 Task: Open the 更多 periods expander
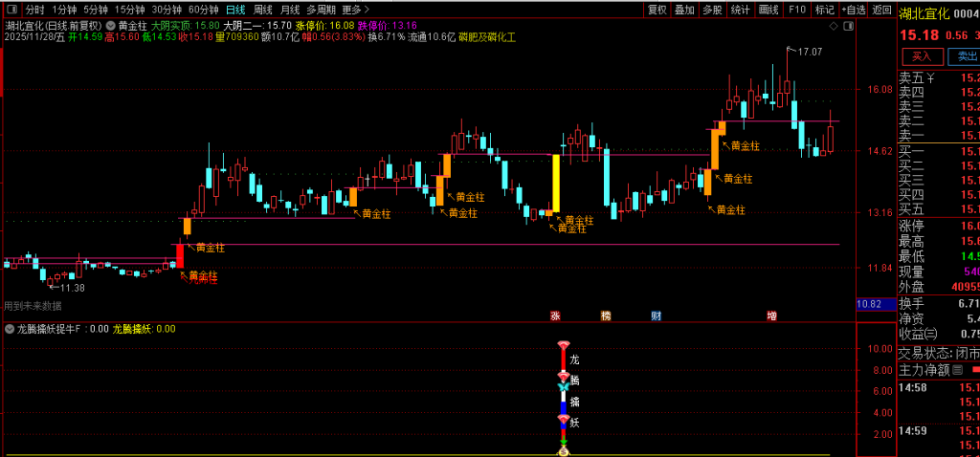(356, 10)
